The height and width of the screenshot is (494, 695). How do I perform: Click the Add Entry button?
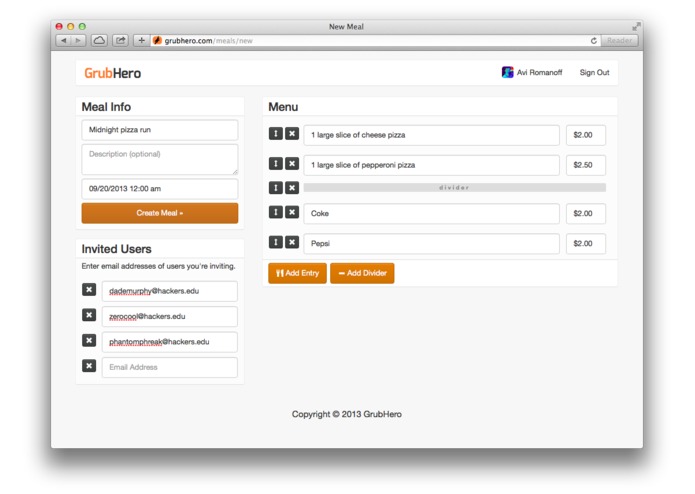(297, 273)
